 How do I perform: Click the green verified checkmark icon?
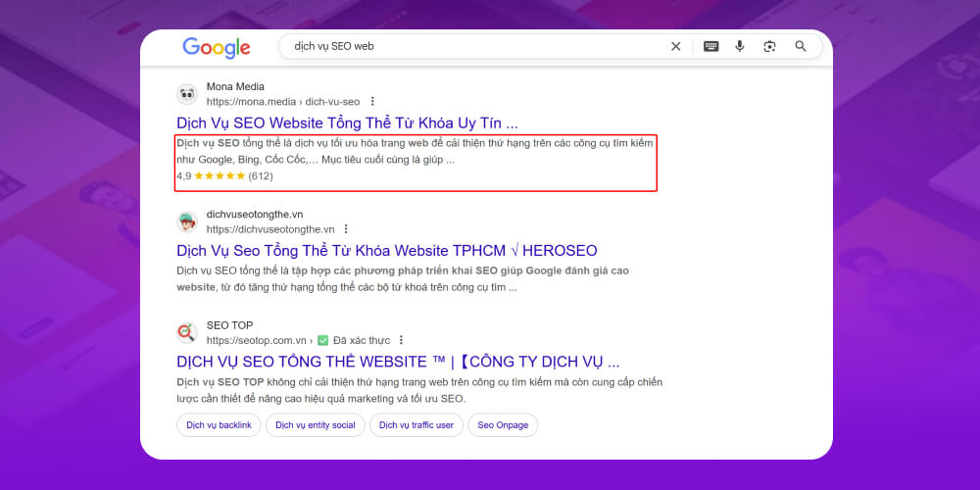(322, 341)
